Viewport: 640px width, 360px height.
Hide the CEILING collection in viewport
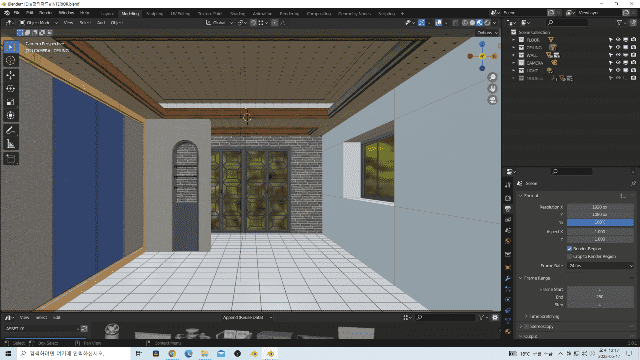click(x=618, y=47)
